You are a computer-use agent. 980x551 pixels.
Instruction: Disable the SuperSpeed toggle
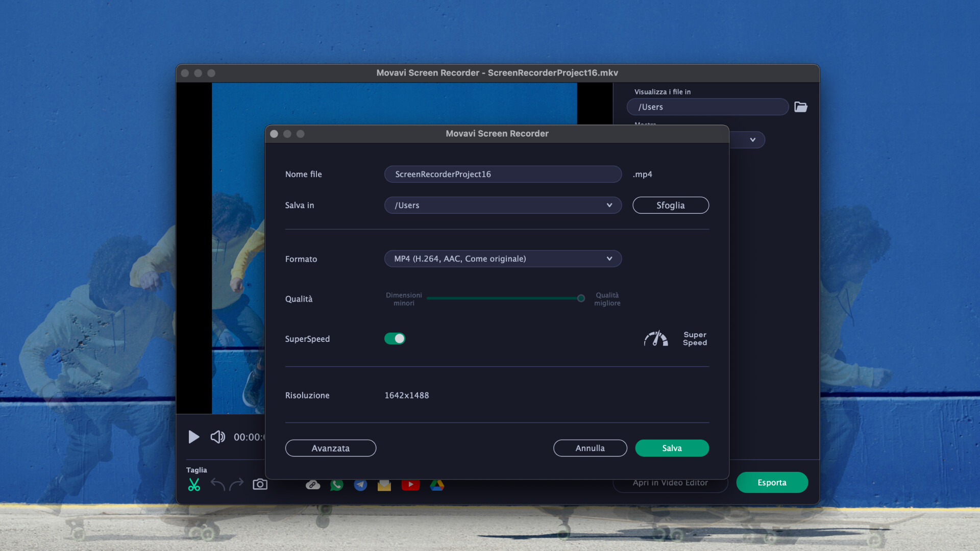395,339
